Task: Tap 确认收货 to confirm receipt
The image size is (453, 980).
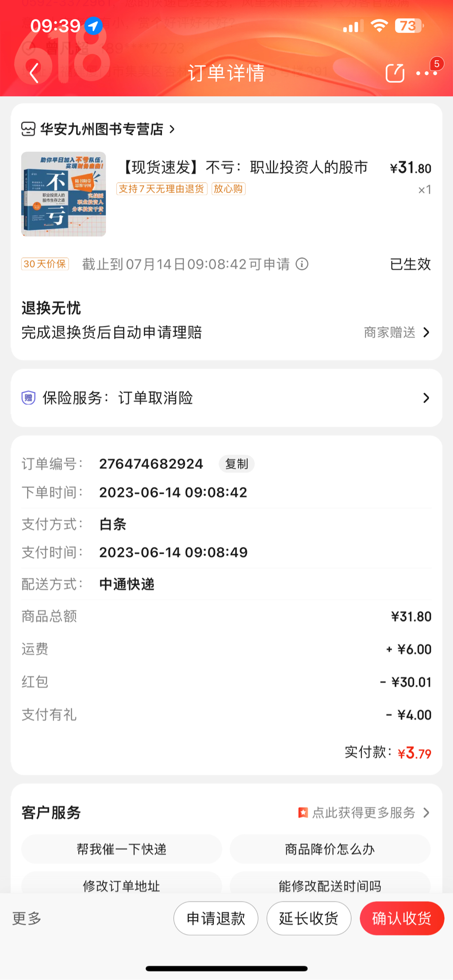Action: click(x=402, y=919)
